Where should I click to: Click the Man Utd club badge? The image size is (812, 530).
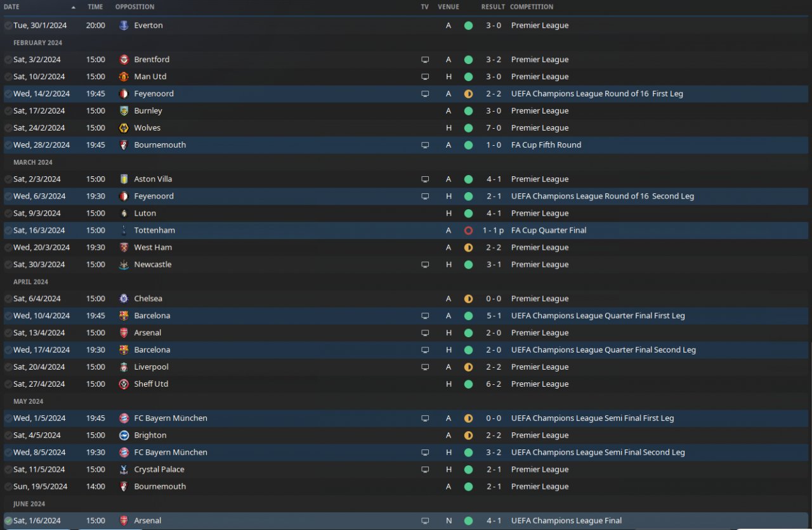coord(124,77)
